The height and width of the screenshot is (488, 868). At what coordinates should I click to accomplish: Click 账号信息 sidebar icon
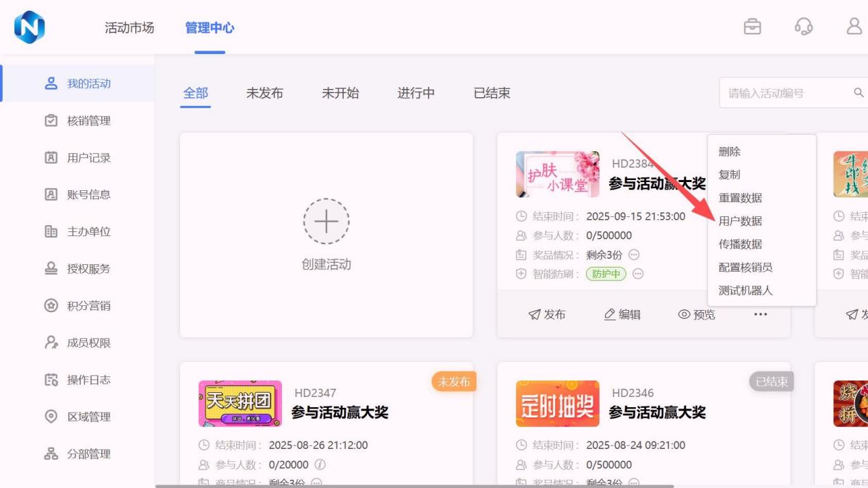51,194
